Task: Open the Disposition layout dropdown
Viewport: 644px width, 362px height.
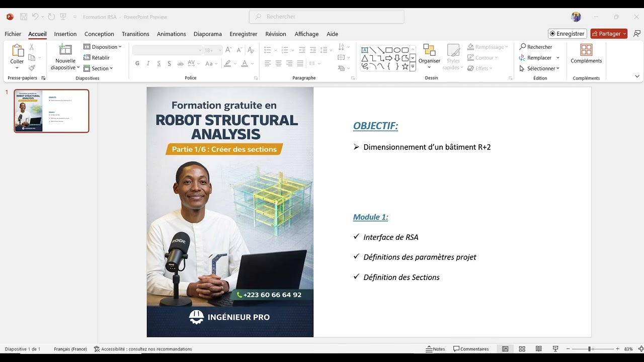Action: [103, 47]
